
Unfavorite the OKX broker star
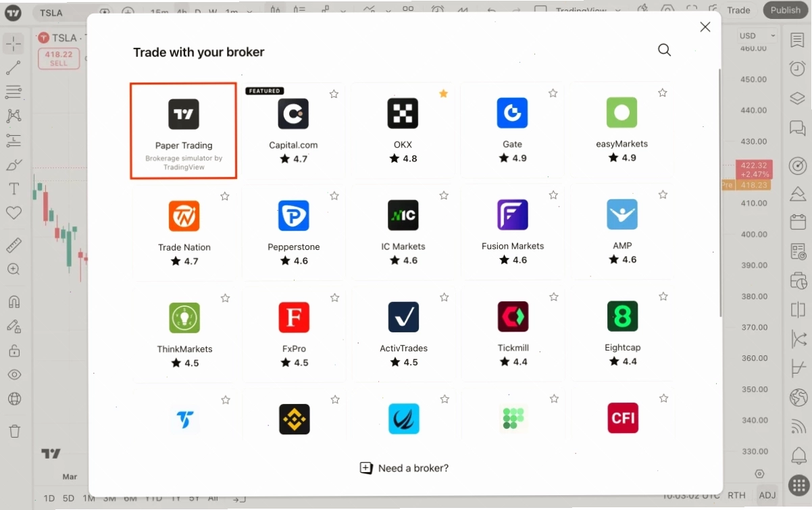click(x=444, y=93)
